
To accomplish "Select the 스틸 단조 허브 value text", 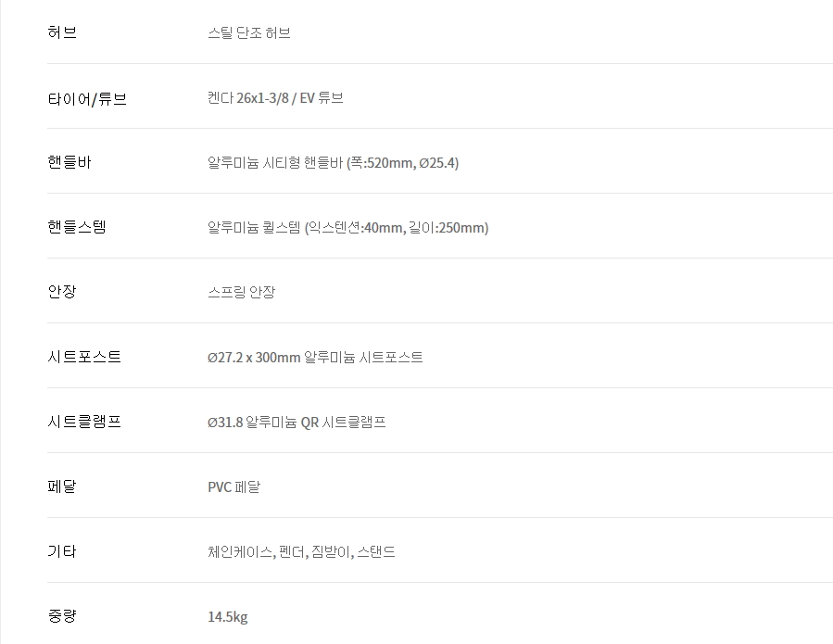I will (249, 33).
